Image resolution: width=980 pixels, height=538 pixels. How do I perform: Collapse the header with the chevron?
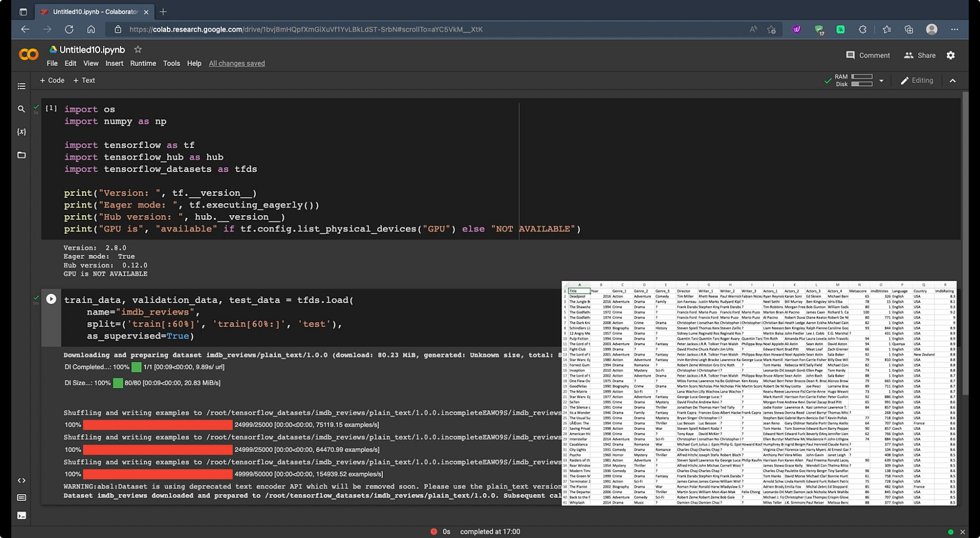tap(953, 80)
